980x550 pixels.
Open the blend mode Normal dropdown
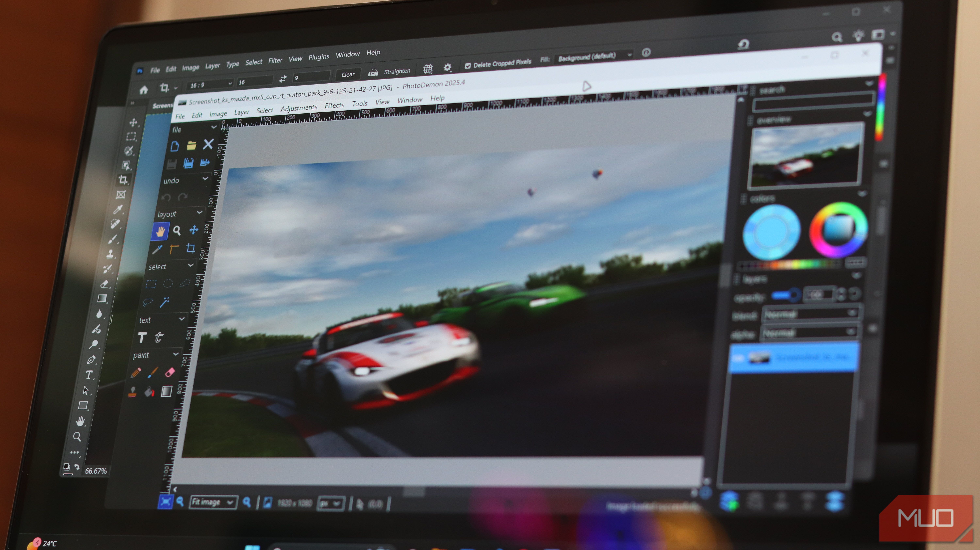(810, 314)
